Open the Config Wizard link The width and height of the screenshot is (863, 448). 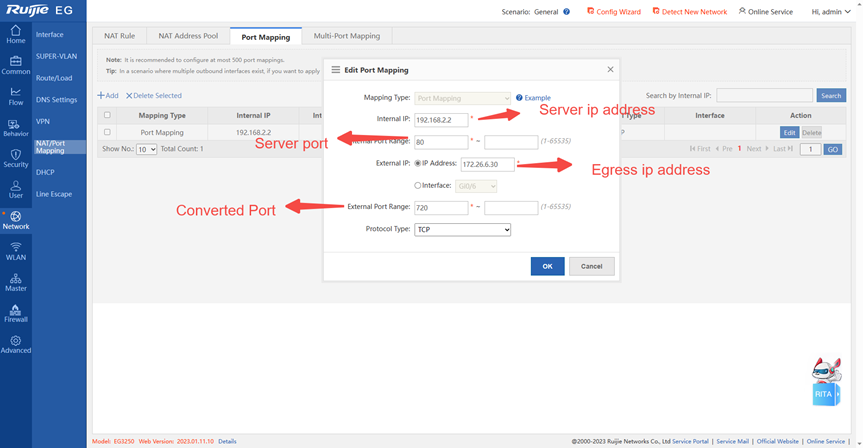pyautogui.click(x=614, y=12)
